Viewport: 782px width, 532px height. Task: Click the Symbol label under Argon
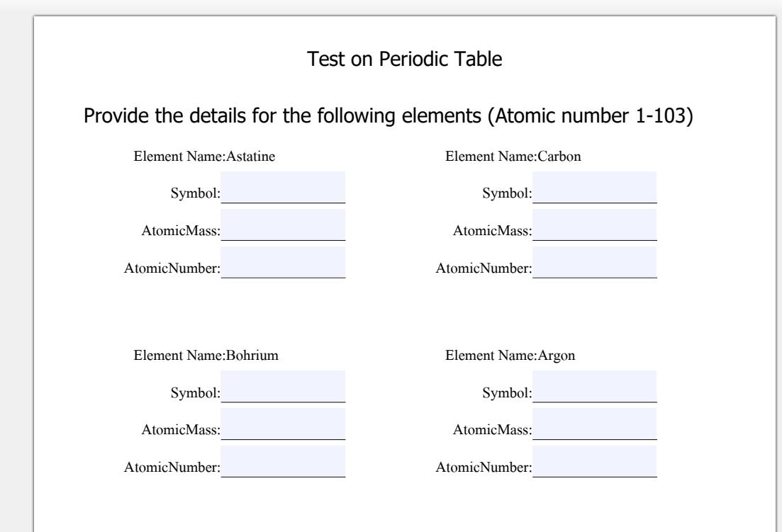pos(507,393)
